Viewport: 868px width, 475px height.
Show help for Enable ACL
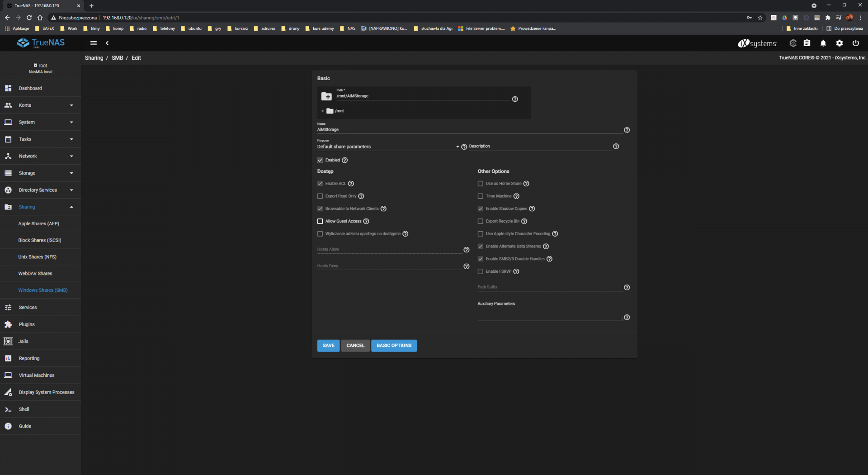351,184
